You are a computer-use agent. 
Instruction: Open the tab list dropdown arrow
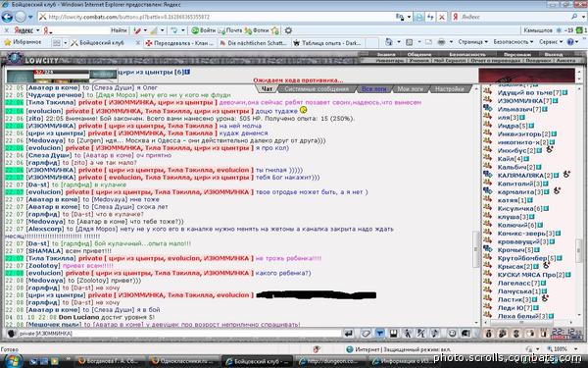tap(66, 43)
